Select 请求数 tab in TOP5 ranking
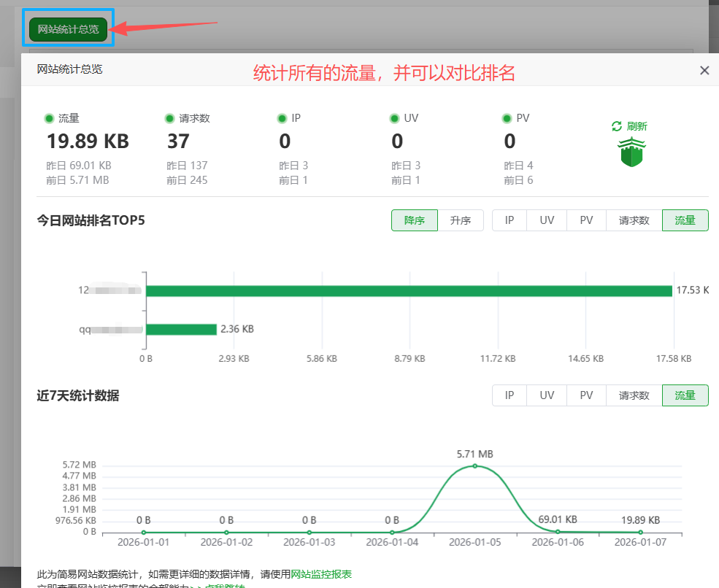The width and height of the screenshot is (719, 588). [634, 220]
